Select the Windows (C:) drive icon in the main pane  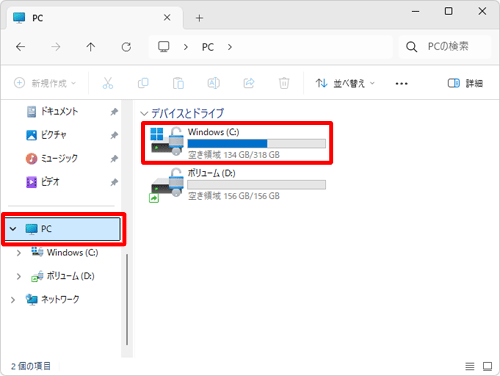click(167, 142)
